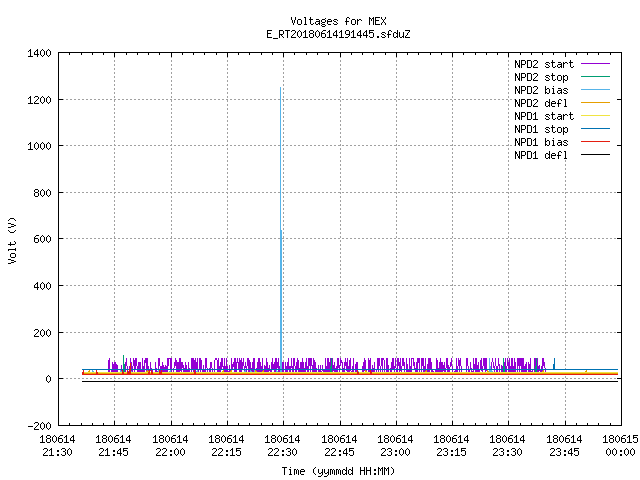Click the "NPD2 bias" legend label
Image resolution: width=640 pixels, height=480 pixels.
[x=541, y=90]
